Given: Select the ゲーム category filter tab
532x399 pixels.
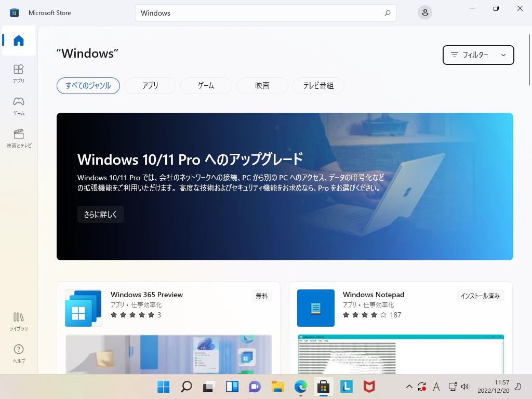Looking at the screenshot, I should click(x=206, y=86).
